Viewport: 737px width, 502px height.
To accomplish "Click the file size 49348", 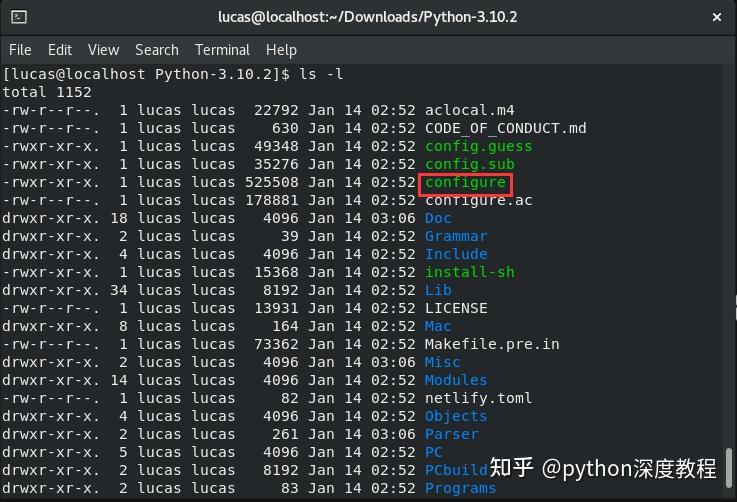I will click(x=276, y=147).
